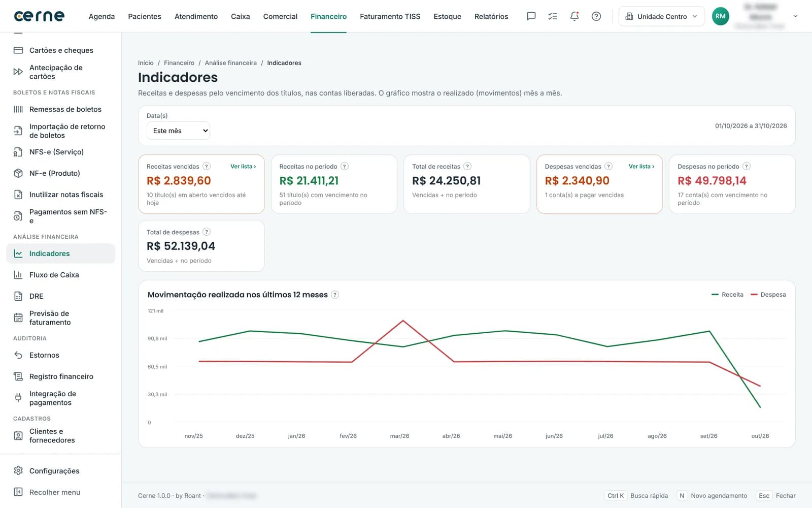The width and height of the screenshot is (812, 508).
Task: Click the Antecipação de cartões fast-forward icon
Action: tap(18, 72)
